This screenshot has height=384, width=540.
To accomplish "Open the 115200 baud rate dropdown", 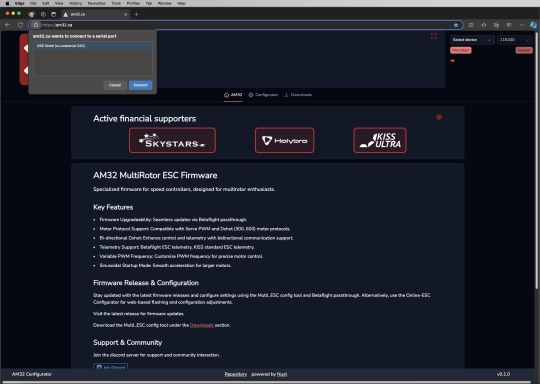I will click(514, 40).
